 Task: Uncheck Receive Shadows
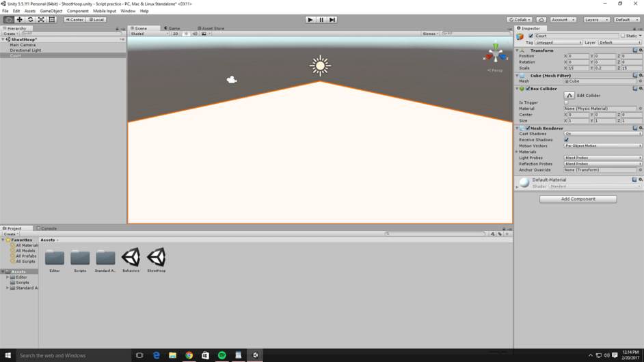pyautogui.click(x=566, y=140)
